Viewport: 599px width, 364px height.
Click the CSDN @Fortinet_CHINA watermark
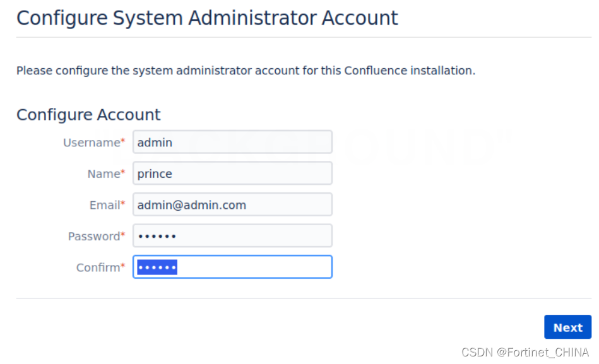525,352
